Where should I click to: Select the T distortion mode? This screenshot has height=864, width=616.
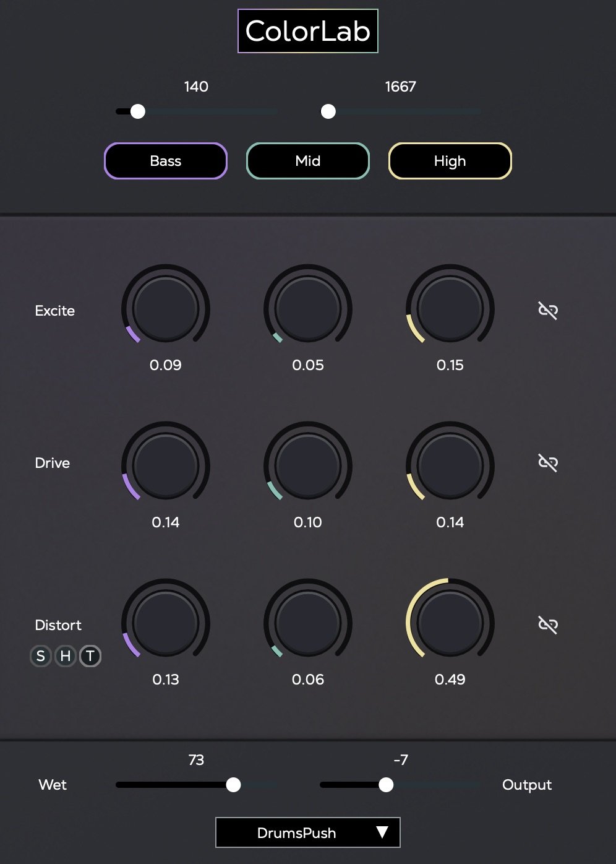(90, 656)
